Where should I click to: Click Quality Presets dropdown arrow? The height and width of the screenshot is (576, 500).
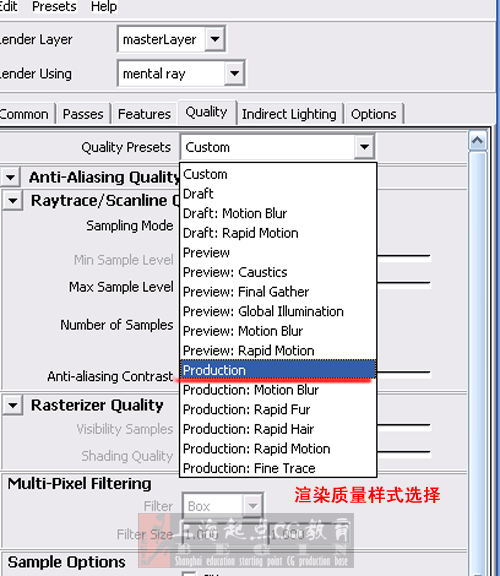click(364, 147)
